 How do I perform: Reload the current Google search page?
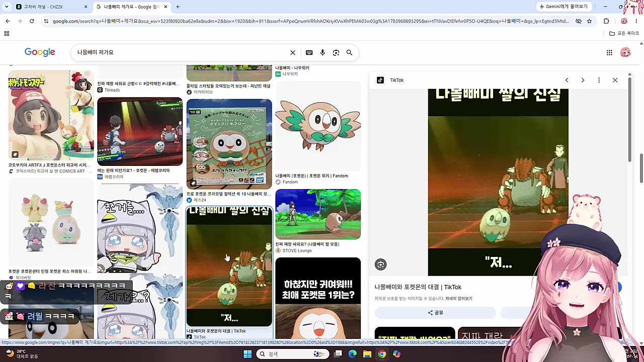(32, 21)
